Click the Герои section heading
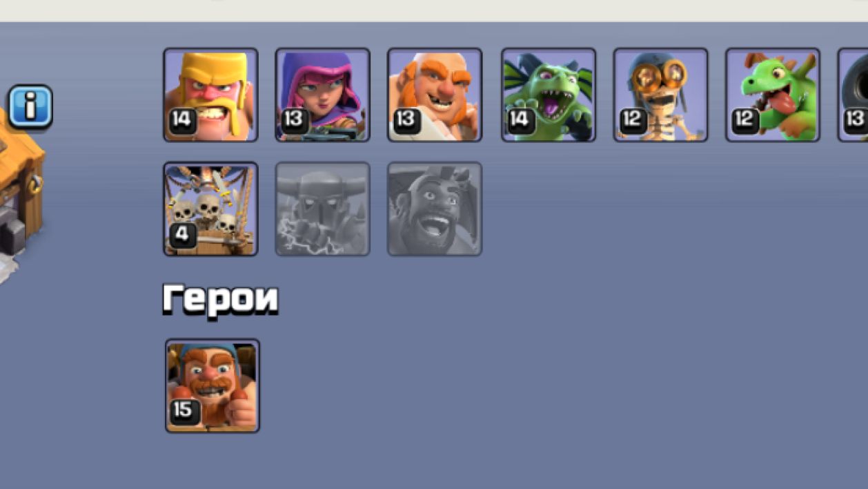868x489 pixels. tap(220, 299)
